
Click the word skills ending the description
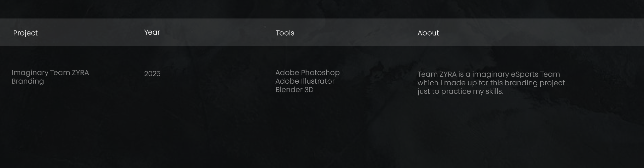point(494,91)
